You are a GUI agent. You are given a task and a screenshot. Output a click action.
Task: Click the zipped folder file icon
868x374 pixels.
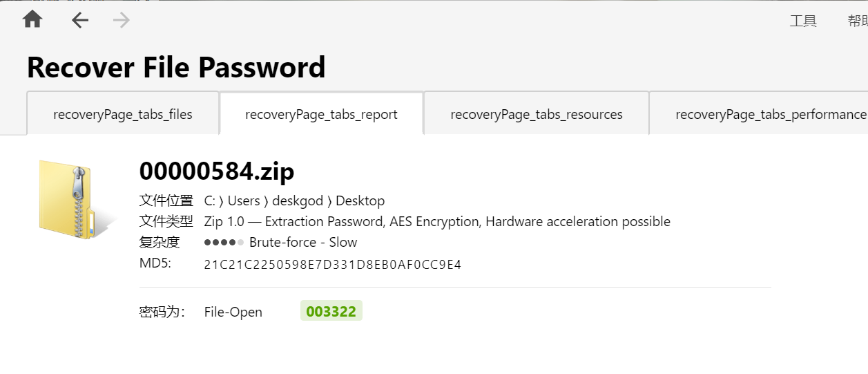point(72,200)
